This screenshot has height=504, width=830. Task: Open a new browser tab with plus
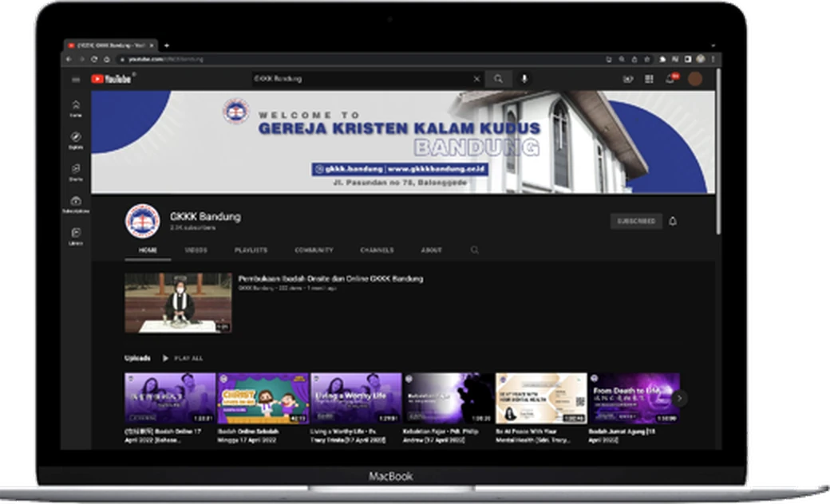pyautogui.click(x=166, y=45)
